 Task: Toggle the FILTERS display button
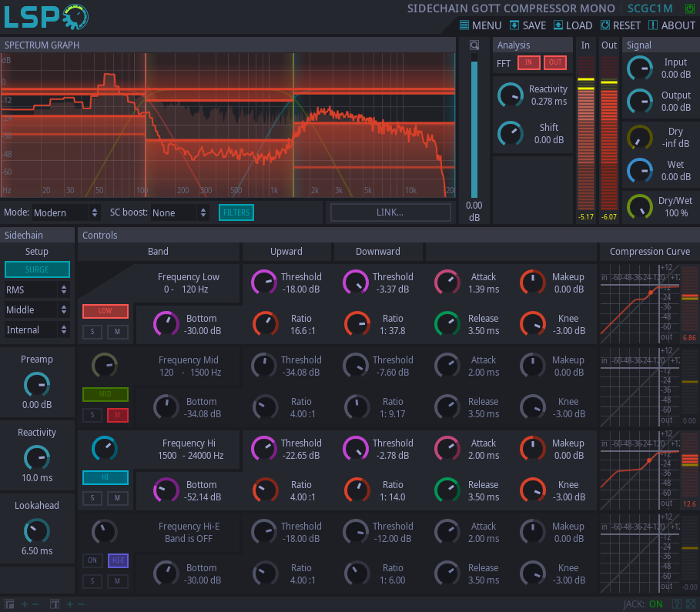click(236, 212)
